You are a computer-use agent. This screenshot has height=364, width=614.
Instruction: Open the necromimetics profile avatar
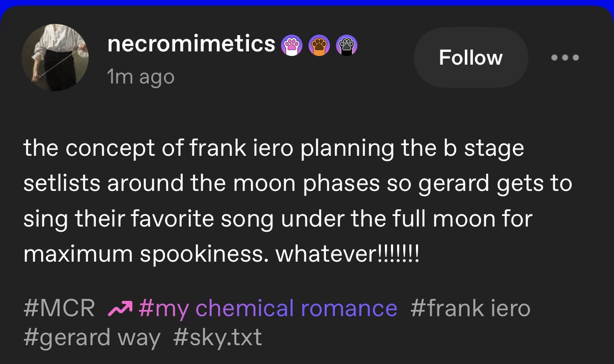coord(55,58)
